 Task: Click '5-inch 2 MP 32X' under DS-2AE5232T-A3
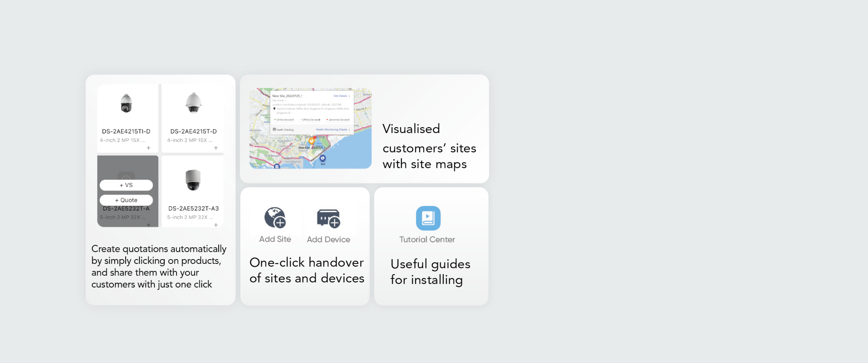(x=190, y=217)
